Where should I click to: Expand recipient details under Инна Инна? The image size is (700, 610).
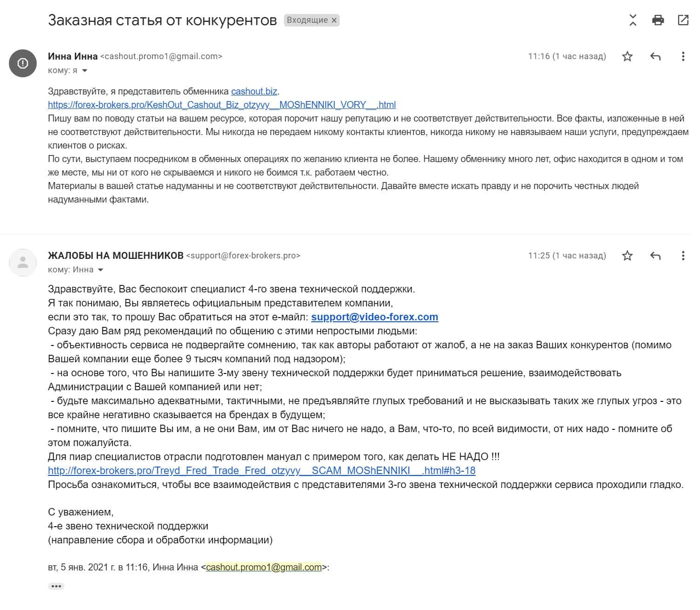click(85, 71)
